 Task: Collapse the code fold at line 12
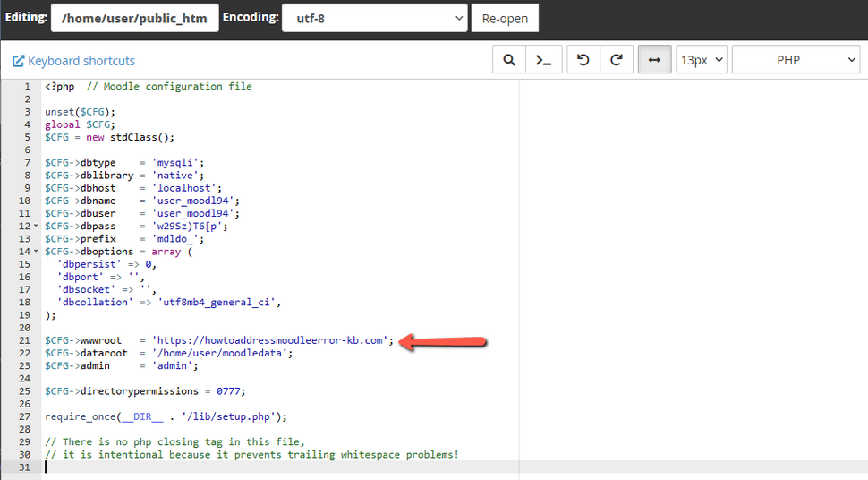click(x=37, y=226)
